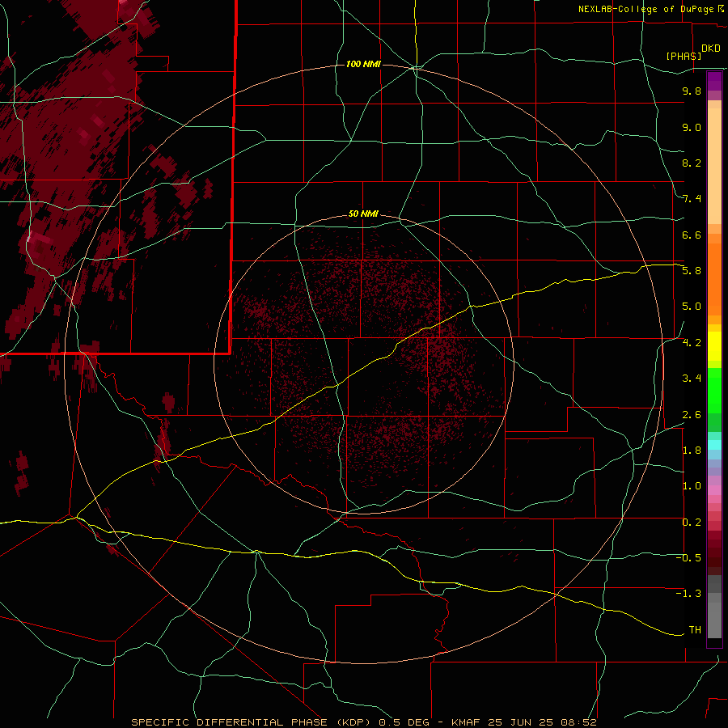Screen dimensions: 728x728
Task: Click the 1.0 scale value
Action: [x=692, y=486]
